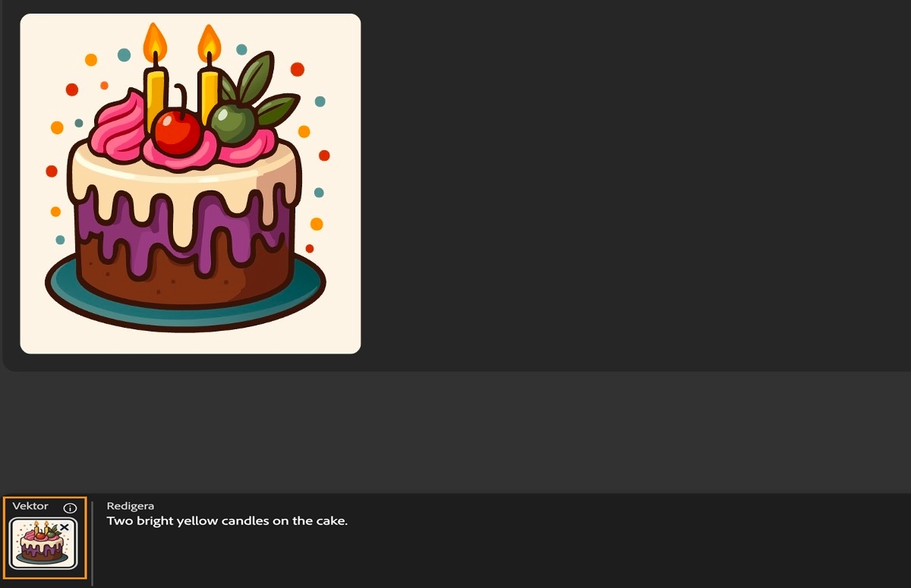Click the green apple on the cake
Screen dimensions: 911x588
coord(232,123)
